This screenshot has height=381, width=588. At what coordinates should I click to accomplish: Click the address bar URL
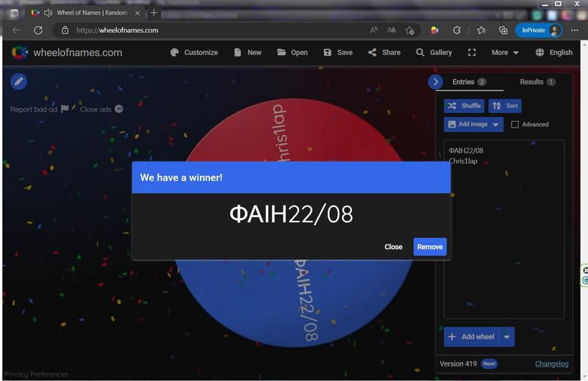coord(118,30)
